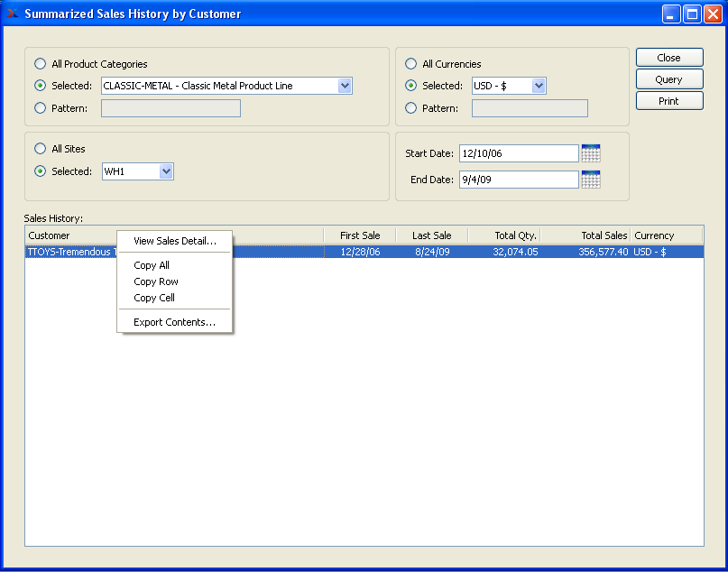This screenshot has height=572, width=728.
Task: Choose View Sales Detail from context menu
Action: tap(175, 241)
